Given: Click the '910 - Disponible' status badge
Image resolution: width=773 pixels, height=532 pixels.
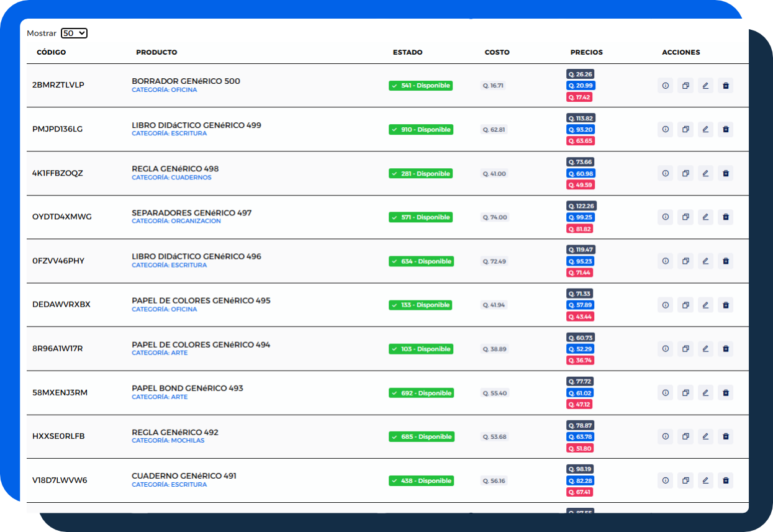Looking at the screenshot, I should coord(420,130).
